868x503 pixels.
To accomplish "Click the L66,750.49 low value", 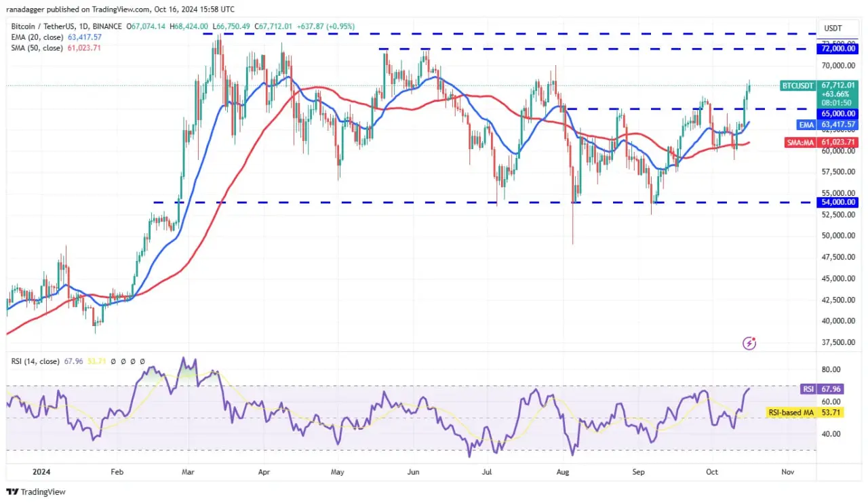I will (x=232, y=26).
